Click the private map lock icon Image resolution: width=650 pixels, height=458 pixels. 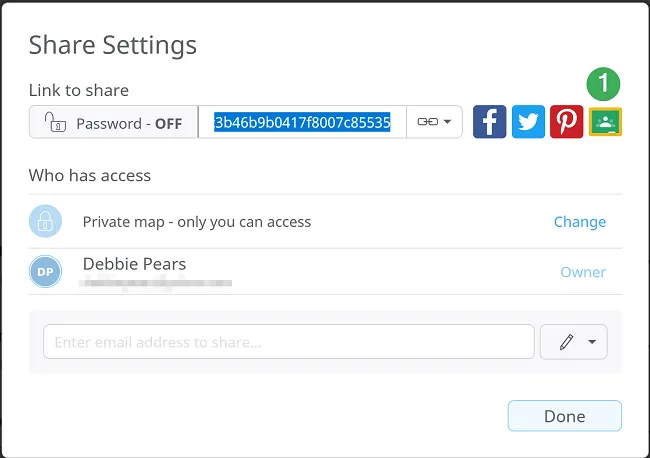[45, 221]
